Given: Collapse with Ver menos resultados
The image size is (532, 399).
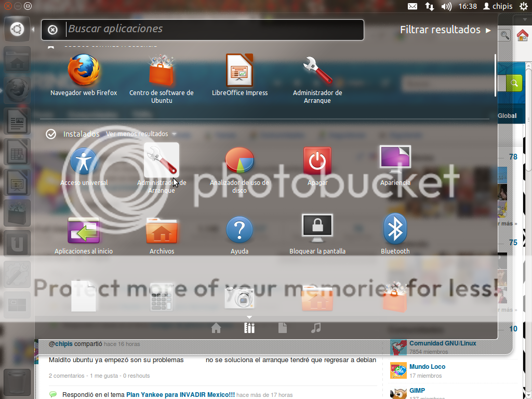Looking at the screenshot, I should [x=140, y=134].
